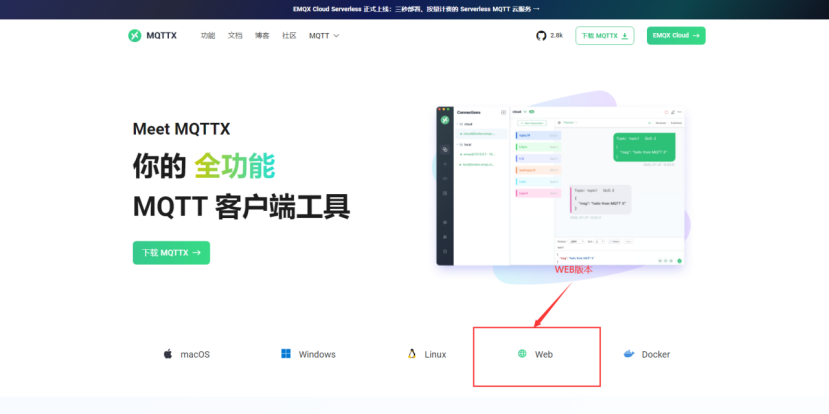Click the 2.8k GitHub stars count
829x414 pixels.
(x=556, y=35)
